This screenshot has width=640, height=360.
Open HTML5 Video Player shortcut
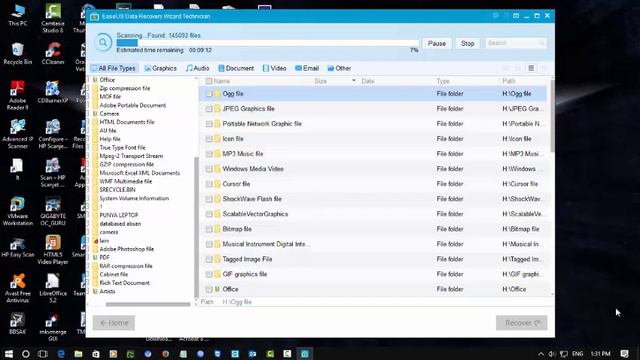click(x=53, y=250)
